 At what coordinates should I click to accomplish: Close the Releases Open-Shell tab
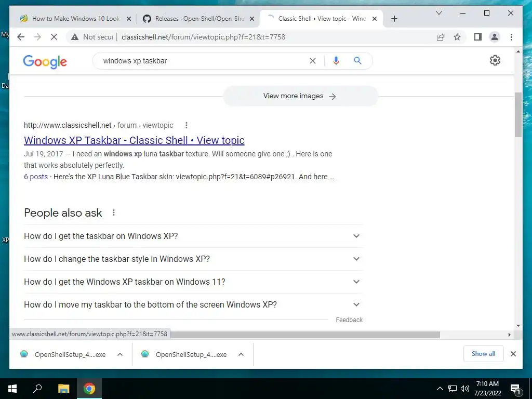252,19
